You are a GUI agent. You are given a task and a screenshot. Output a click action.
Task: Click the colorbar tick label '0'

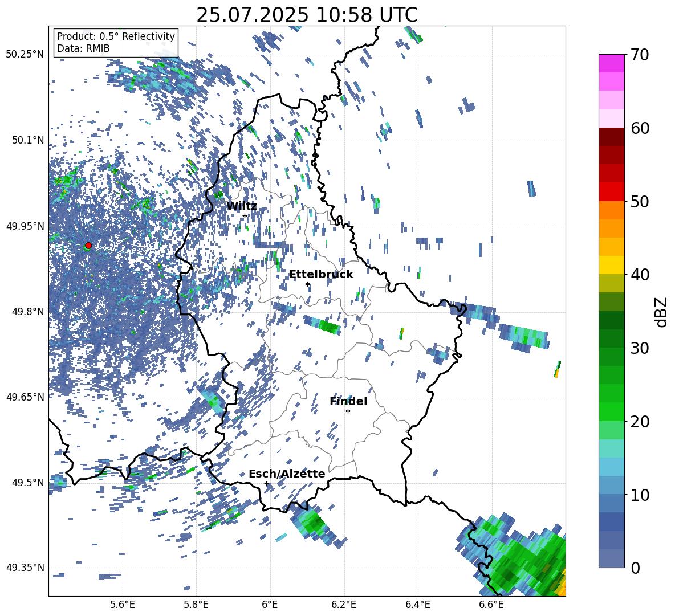635,568
